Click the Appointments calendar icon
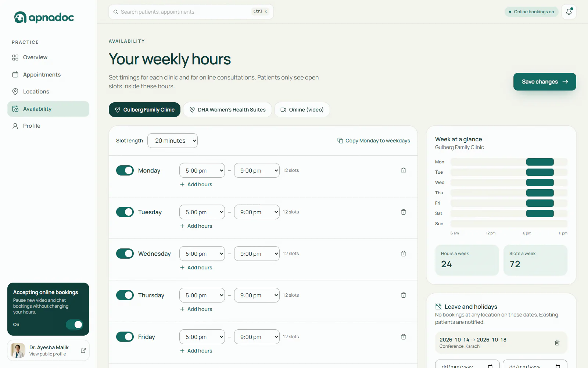This screenshot has width=588, height=368. [x=15, y=75]
